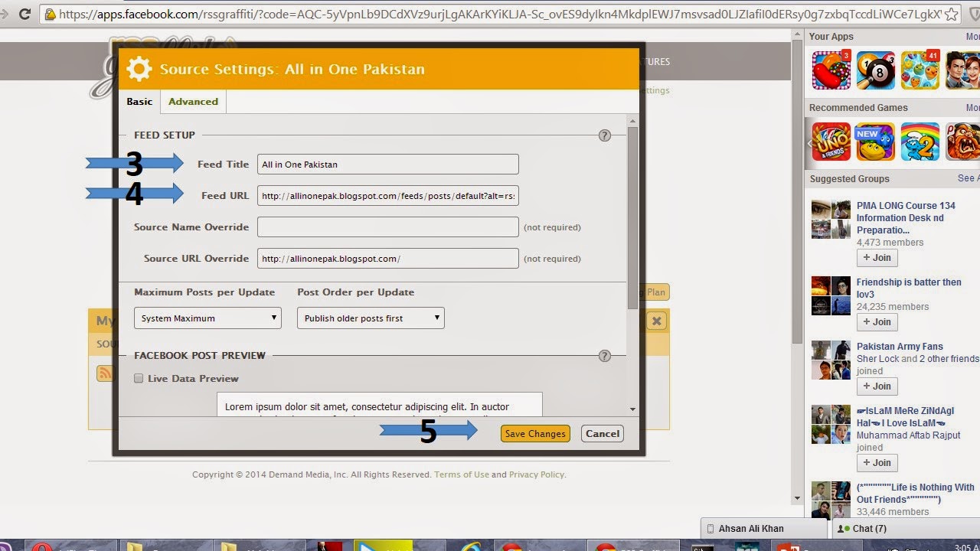Join the Friendship is batter then lov3 group
Screen dimensions: 980x551
(x=877, y=322)
